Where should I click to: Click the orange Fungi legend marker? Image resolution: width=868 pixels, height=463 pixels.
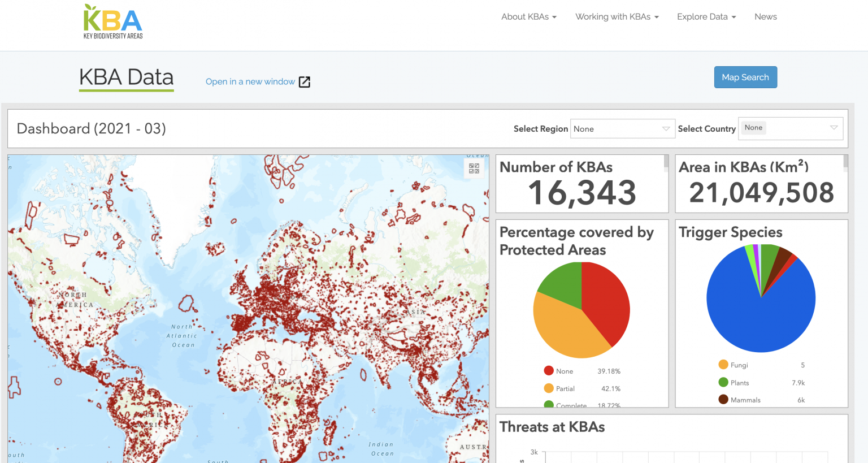click(723, 365)
